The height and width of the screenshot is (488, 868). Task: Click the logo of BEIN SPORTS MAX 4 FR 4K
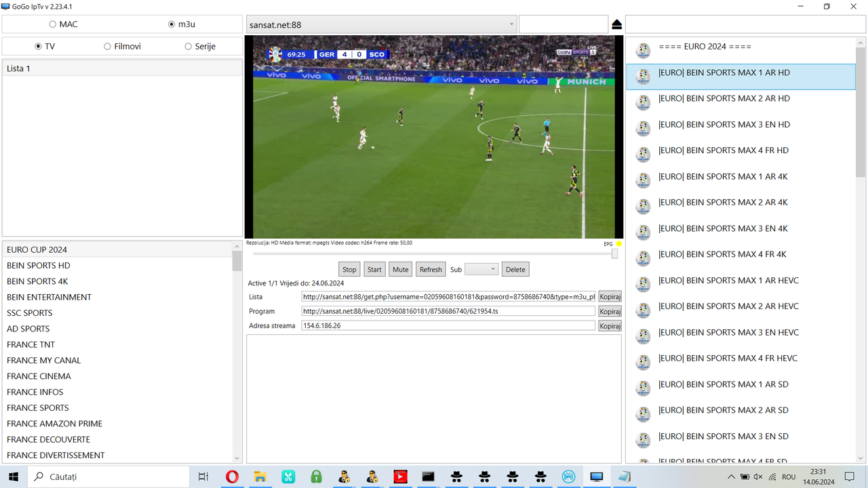[x=643, y=258]
